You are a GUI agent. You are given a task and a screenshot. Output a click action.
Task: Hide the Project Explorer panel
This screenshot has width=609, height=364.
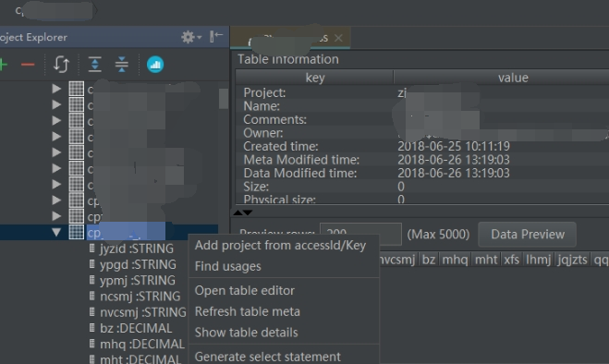coord(216,37)
